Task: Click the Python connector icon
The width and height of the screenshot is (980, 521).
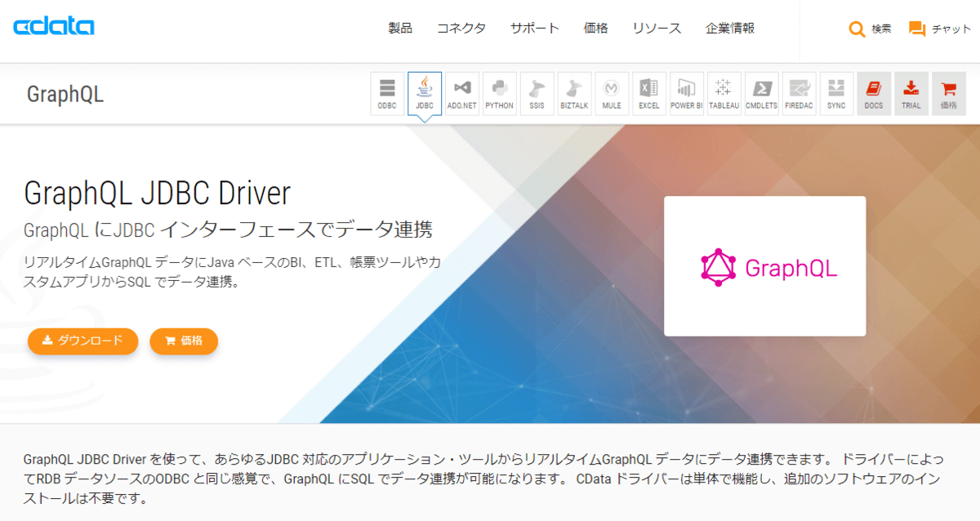Action: pos(499,92)
